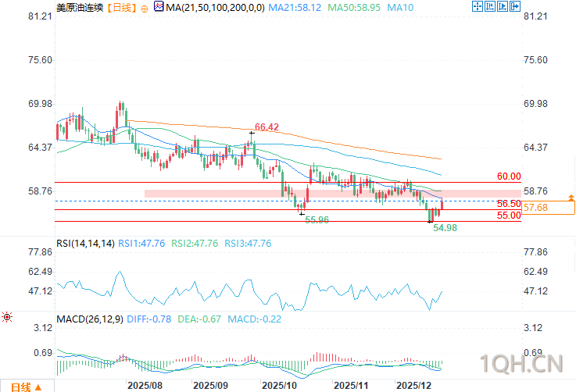The width and height of the screenshot is (576, 392).
Task: Click the 2025/10 date on time axis
Action: [279, 386]
